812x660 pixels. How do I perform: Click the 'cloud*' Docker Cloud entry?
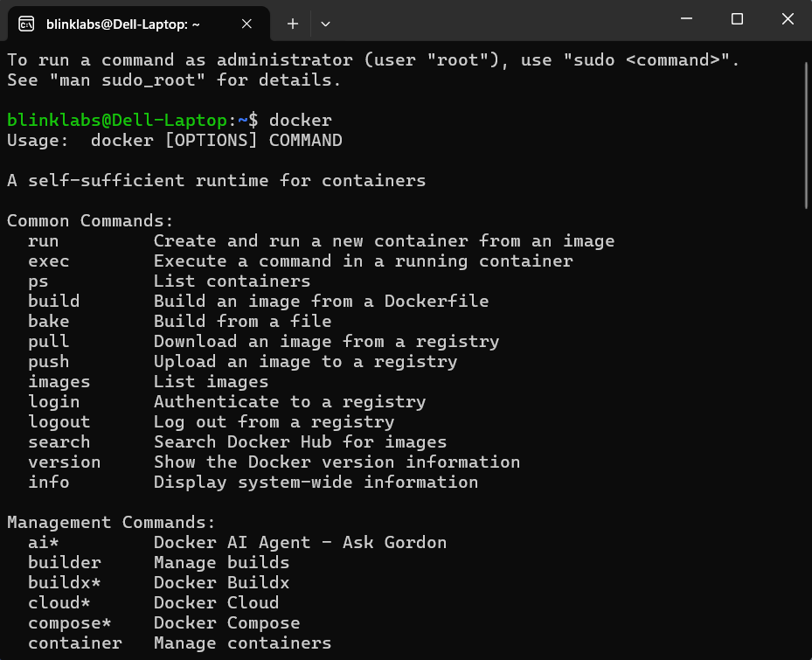coord(58,602)
